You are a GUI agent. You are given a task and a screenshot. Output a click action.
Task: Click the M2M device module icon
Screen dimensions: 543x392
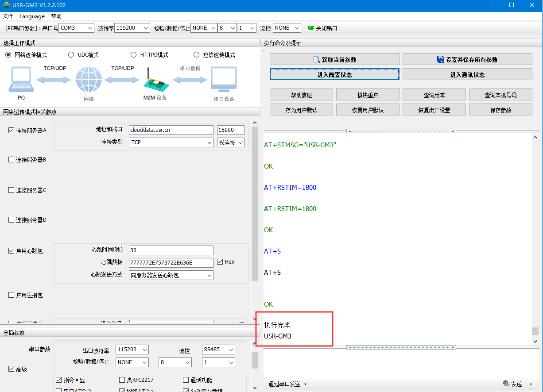click(x=155, y=79)
